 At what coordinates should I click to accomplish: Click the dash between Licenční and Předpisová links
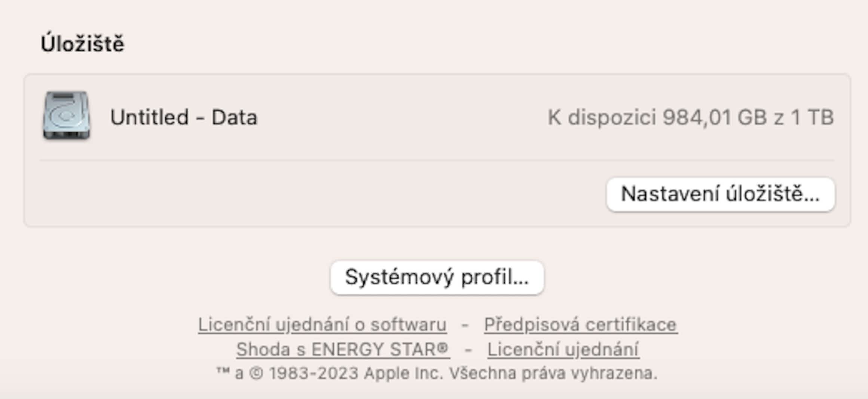465,325
